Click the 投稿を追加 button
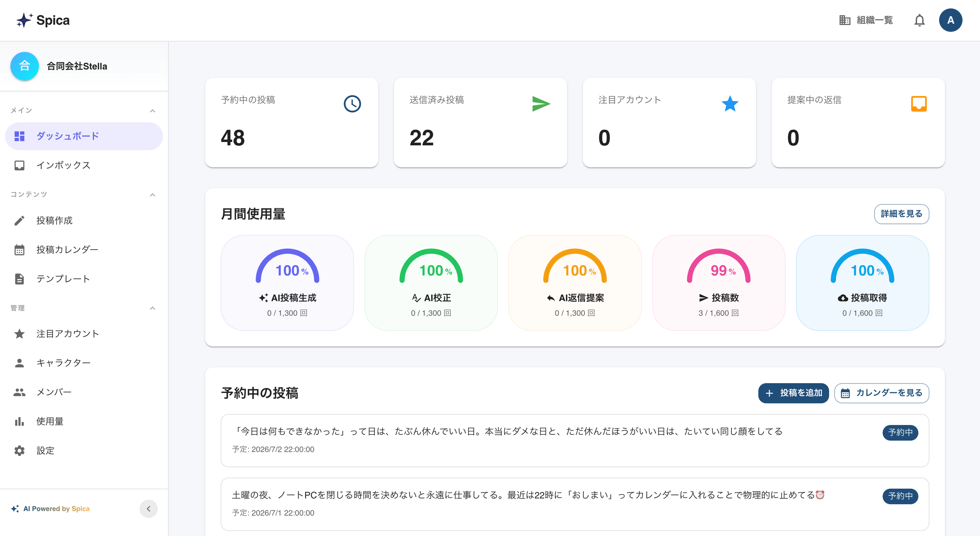 pos(793,393)
